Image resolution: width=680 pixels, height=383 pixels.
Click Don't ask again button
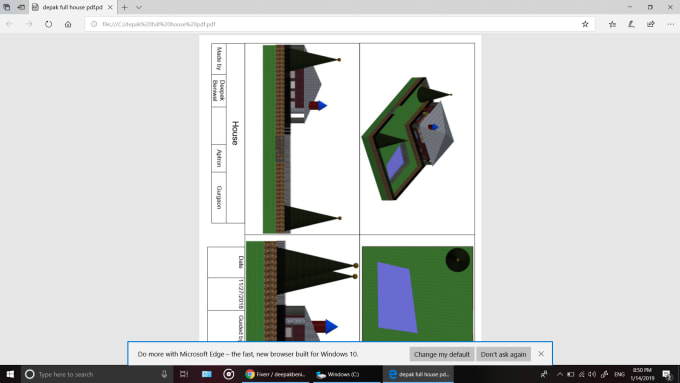click(503, 354)
